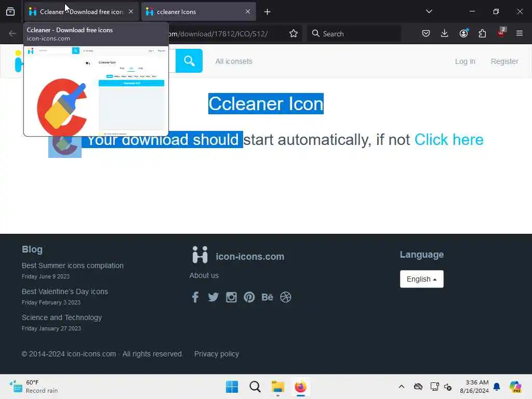Save page to Pocket icon
Screen dimensions: 532x399
[426, 33]
